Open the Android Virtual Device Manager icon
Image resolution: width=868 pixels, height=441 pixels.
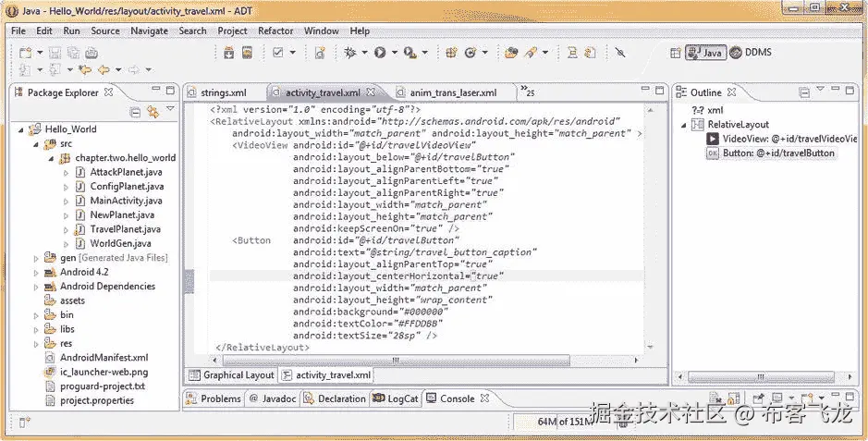[x=247, y=53]
